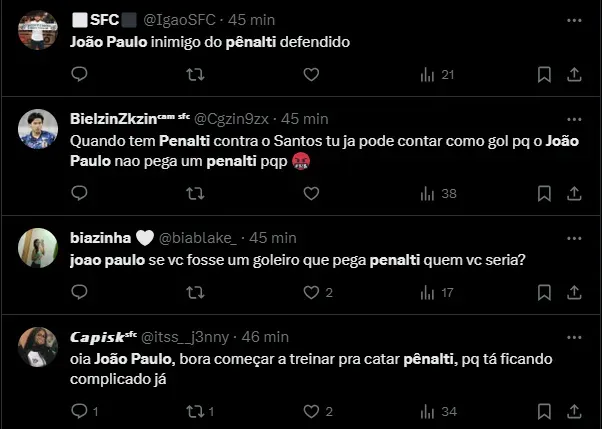
Task: Like BielzinZkzin's penalti tweet
Action: click(x=311, y=193)
